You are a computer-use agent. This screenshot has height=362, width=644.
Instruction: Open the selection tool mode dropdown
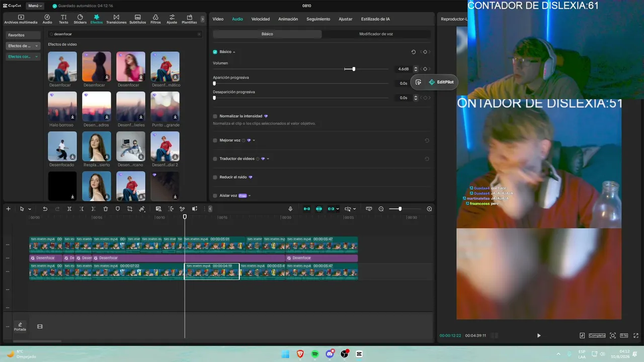click(30, 209)
